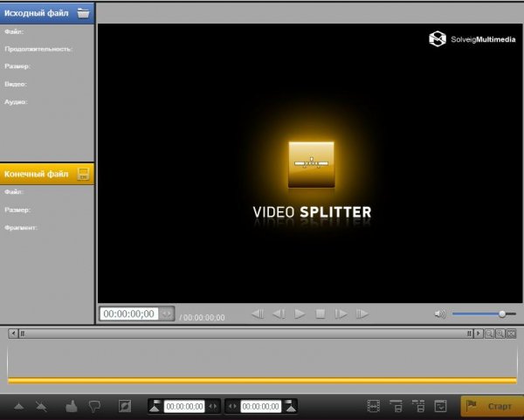Set right marker with flag icon

pyautogui.click(x=290, y=406)
